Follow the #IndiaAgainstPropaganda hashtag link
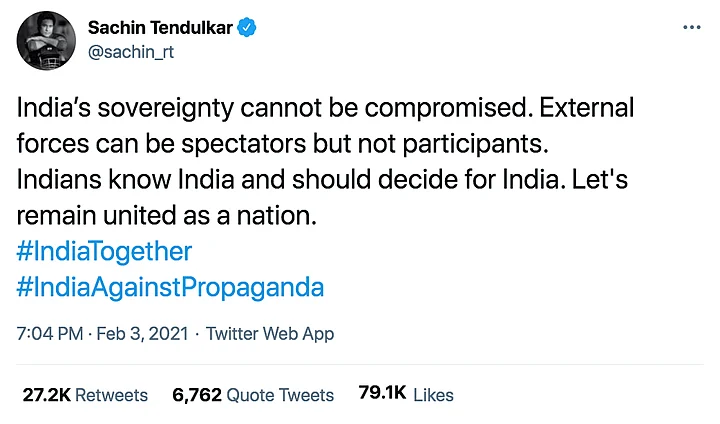Viewport: 720px width, 424px height. coord(170,287)
